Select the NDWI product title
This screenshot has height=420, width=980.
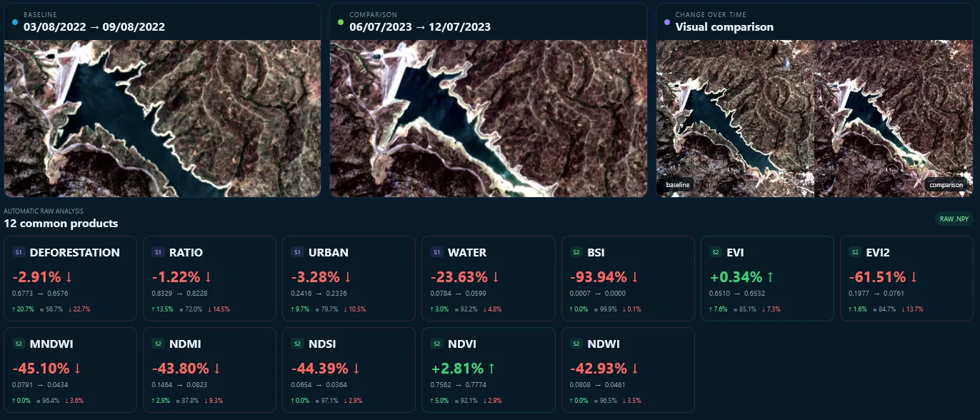click(x=604, y=344)
